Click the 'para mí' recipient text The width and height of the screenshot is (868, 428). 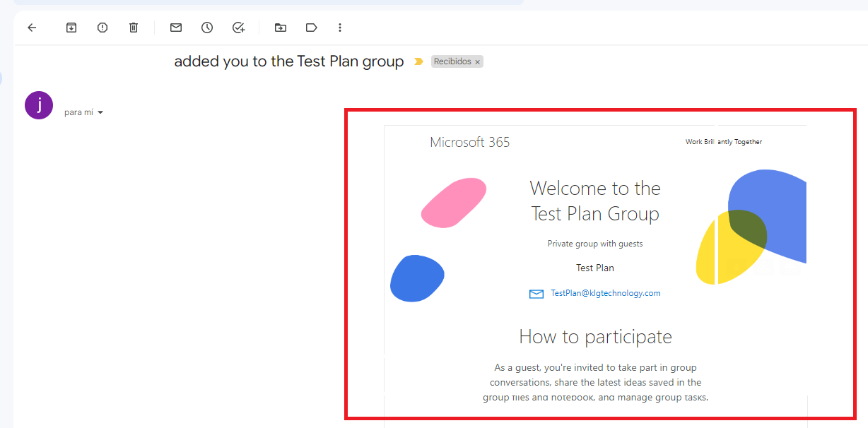78,112
